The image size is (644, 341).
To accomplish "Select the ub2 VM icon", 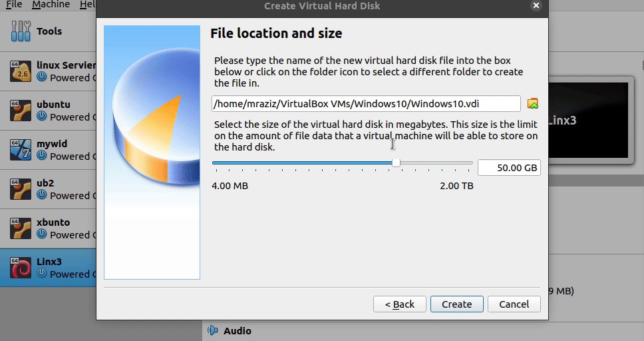I will [x=21, y=188].
